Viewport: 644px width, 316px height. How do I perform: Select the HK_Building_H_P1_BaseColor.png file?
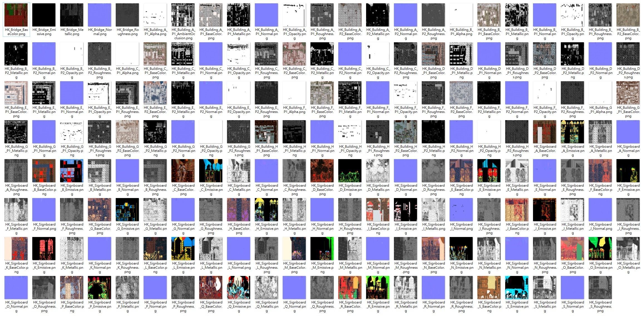pyautogui.click(x=267, y=132)
